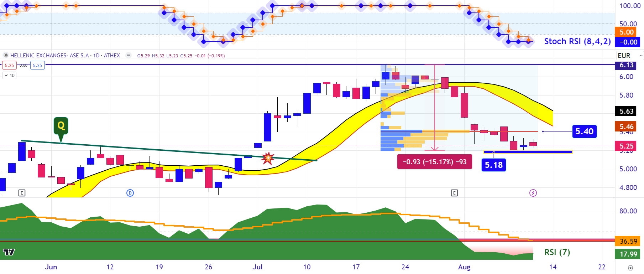Click the blue 5.18 support level label
Image resolution: width=644 pixels, height=274 pixels.
point(494,165)
